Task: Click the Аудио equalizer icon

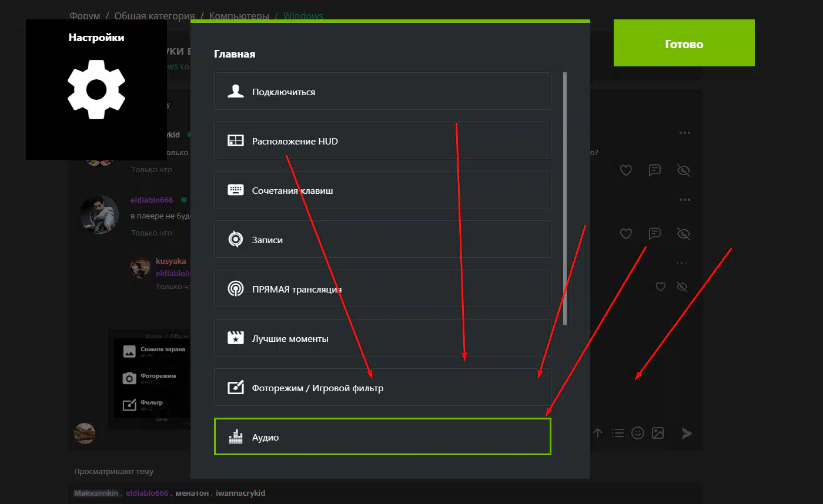Action: (x=236, y=437)
